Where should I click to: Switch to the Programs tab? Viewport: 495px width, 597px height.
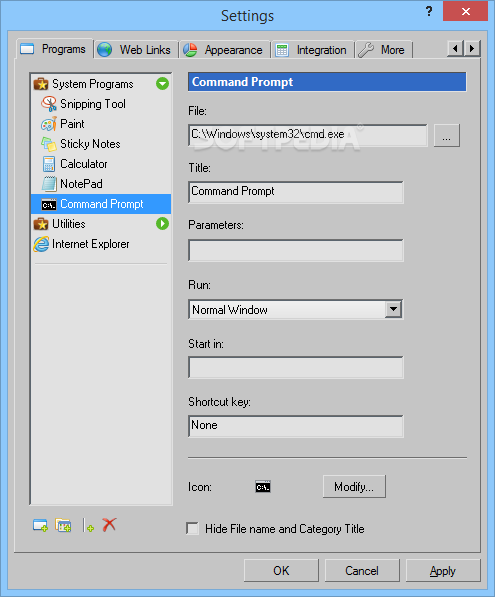pyautogui.click(x=55, y=49)
